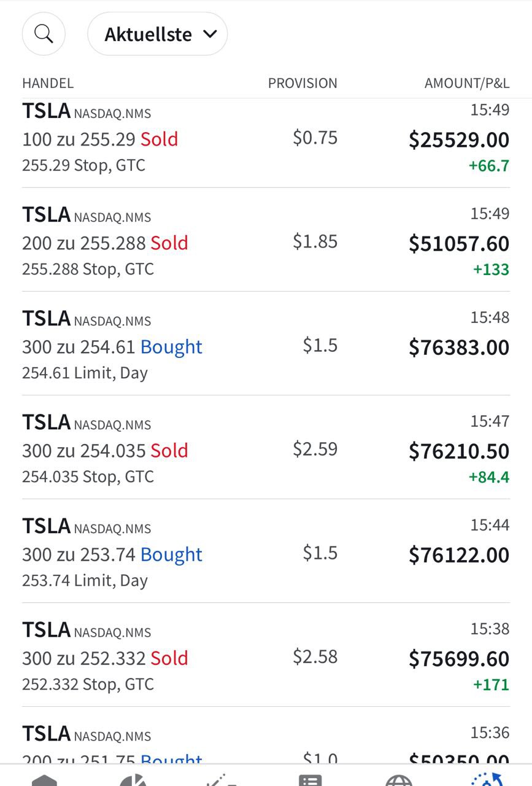Open the globe markets tab

[399, 780]
